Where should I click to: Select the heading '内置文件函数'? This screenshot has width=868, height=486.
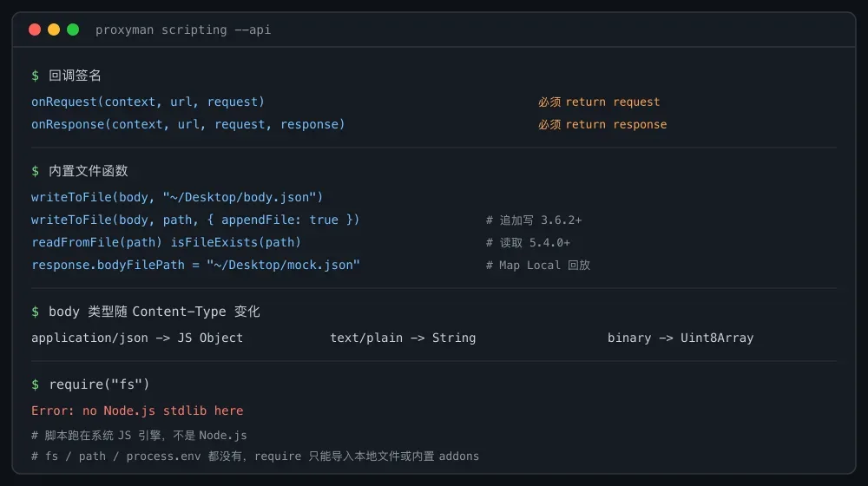click(x=88, y=171)
